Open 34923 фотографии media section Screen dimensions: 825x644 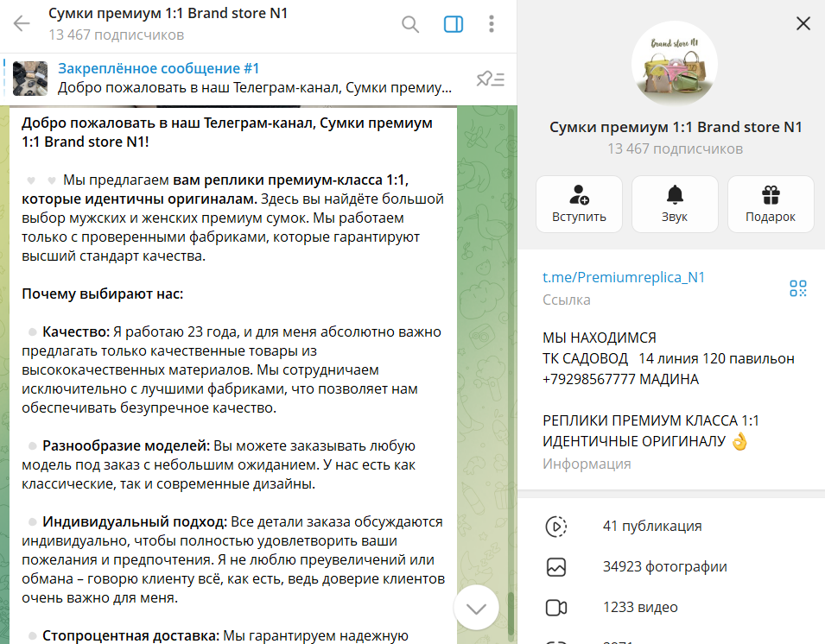[x=671, y=566]
